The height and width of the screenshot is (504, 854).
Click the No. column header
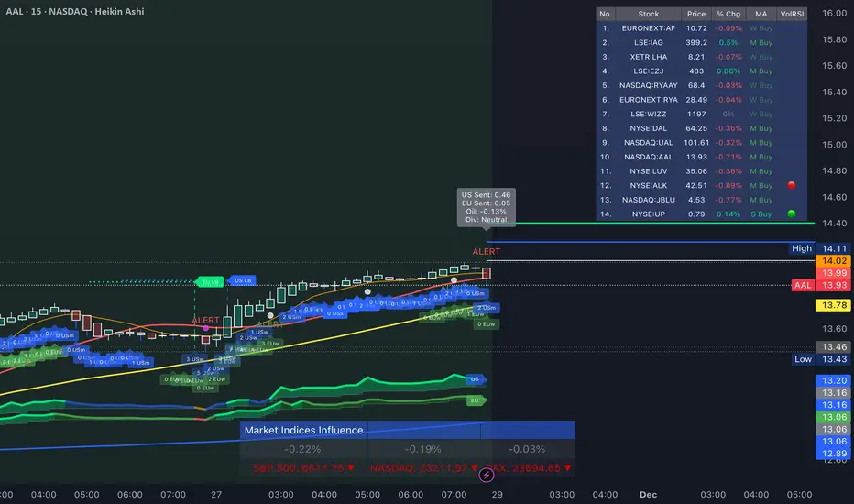click(606, 14)
